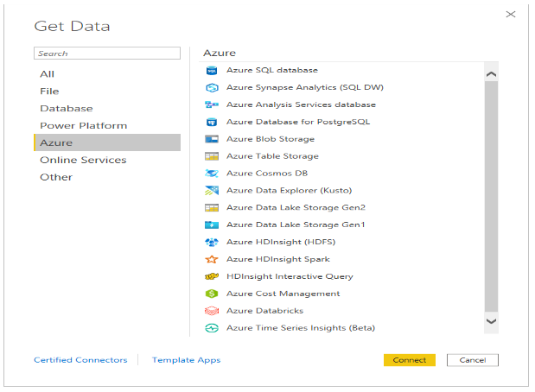Image resolution: width=535 pixels, height=392 pixels.
Task: Click the Azure Time Series Insights icon
Action: (x=211, y=328)
